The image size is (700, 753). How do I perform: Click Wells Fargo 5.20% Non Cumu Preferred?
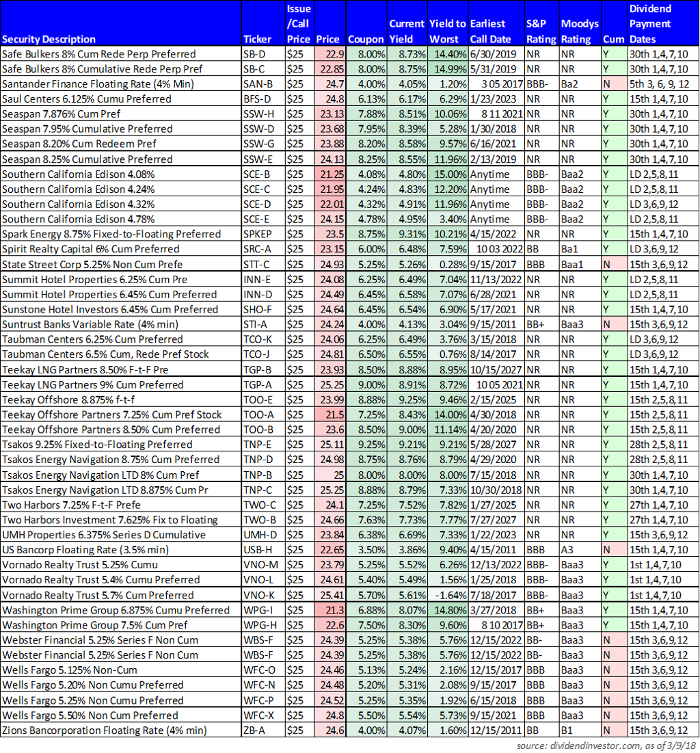point(93,685)
